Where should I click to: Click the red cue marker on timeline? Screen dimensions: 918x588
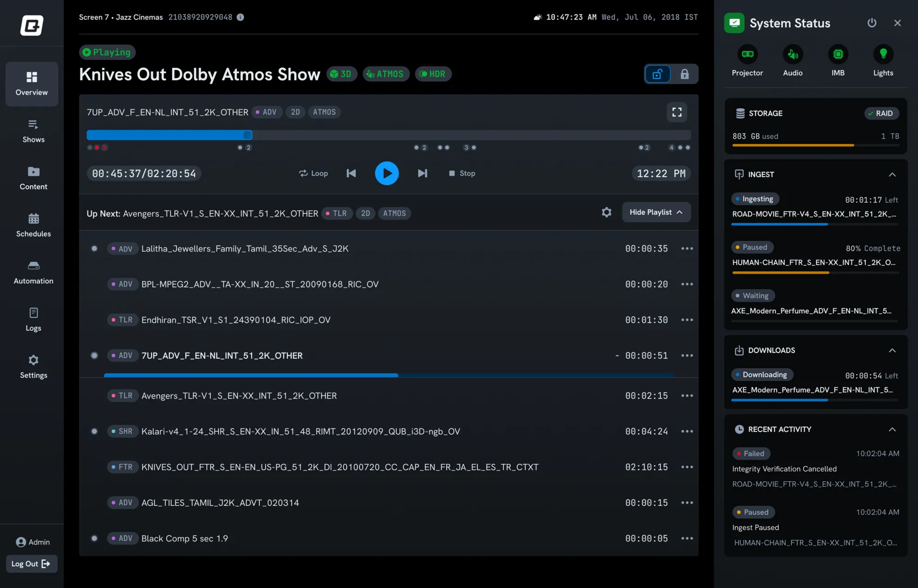(97, 147)
